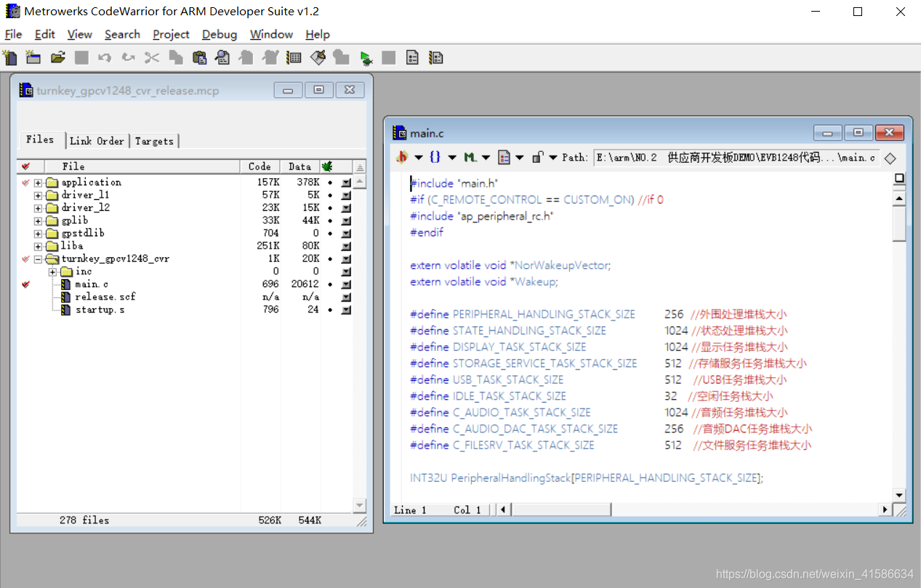The image size is (921, 588).
Task: Click the Open file folder icon
Action: click(x=57, y=57)
